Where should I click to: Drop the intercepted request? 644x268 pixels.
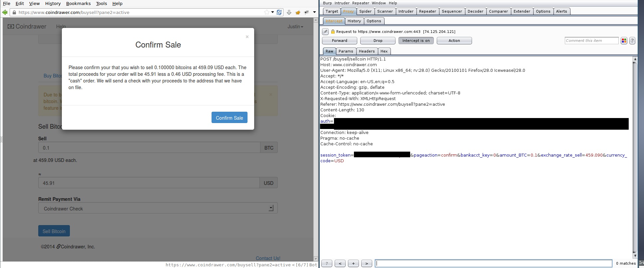(x=378, y=41)
